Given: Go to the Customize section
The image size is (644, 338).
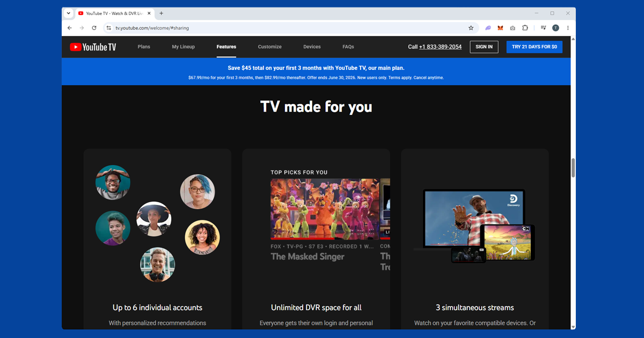Looking at the screenshot, I should click(x=269, y=47).
